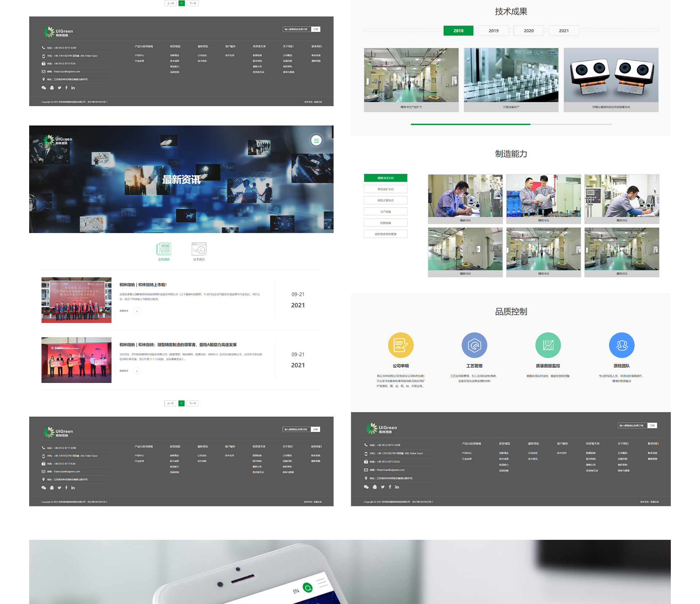The width and height of the screenshot is (700, 604).
Task: Open LinkedIn icon in footer above 最新资讯 banner
Action: [x=73, y=88]
